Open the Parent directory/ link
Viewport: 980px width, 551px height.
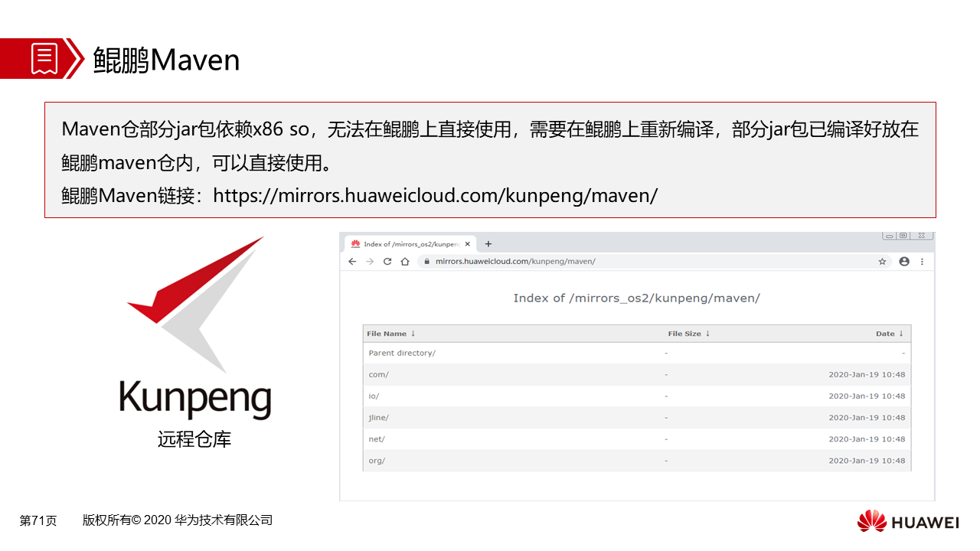point(402,353)
